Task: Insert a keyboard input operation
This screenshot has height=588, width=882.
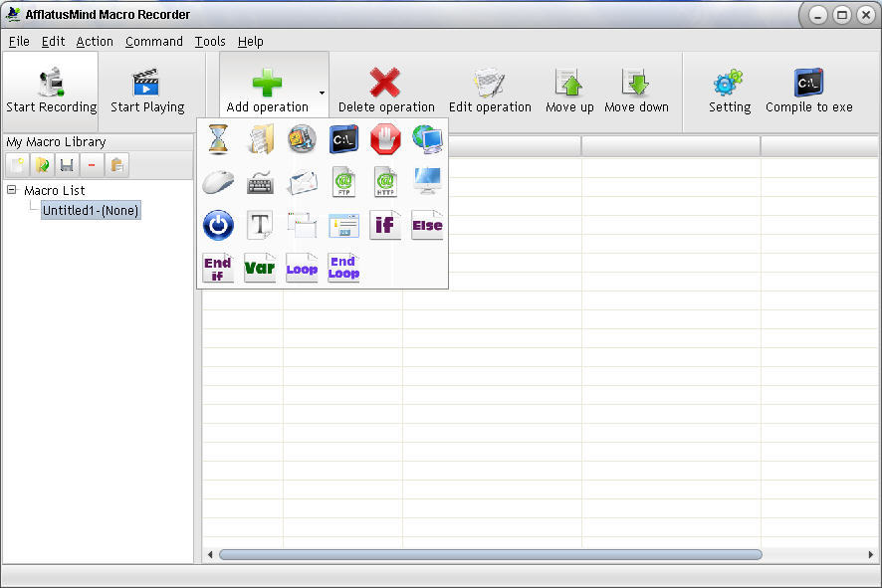Action: click(260, 182)
